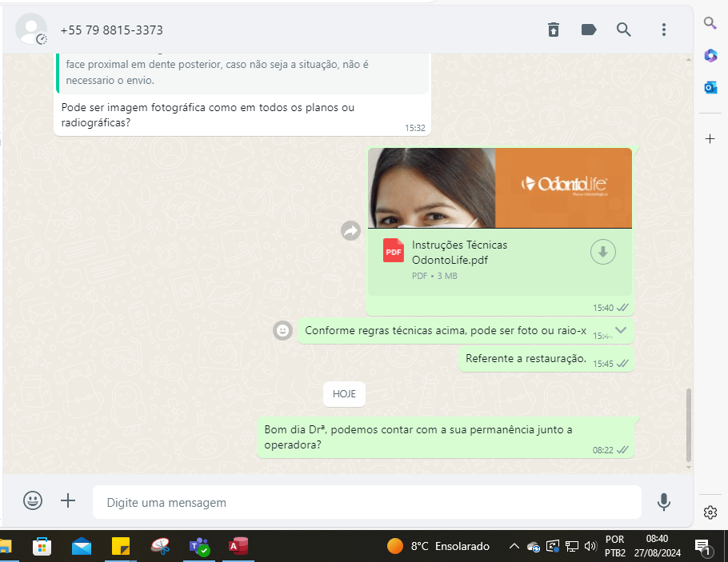This screenshot has height=562, width=728.
Task: Open clock showing 08:40 27/08/2024
Action: tap(658, 546)
